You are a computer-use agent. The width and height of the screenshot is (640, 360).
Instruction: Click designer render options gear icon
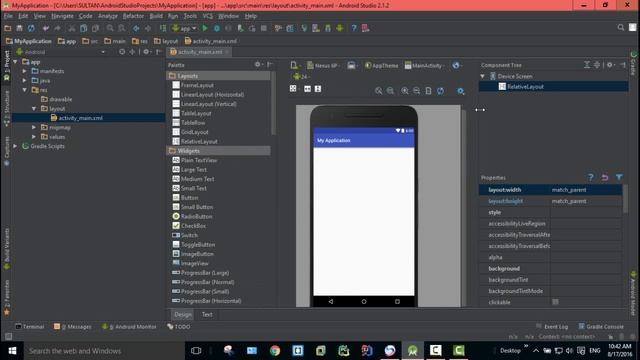click(x=460, y=91)
